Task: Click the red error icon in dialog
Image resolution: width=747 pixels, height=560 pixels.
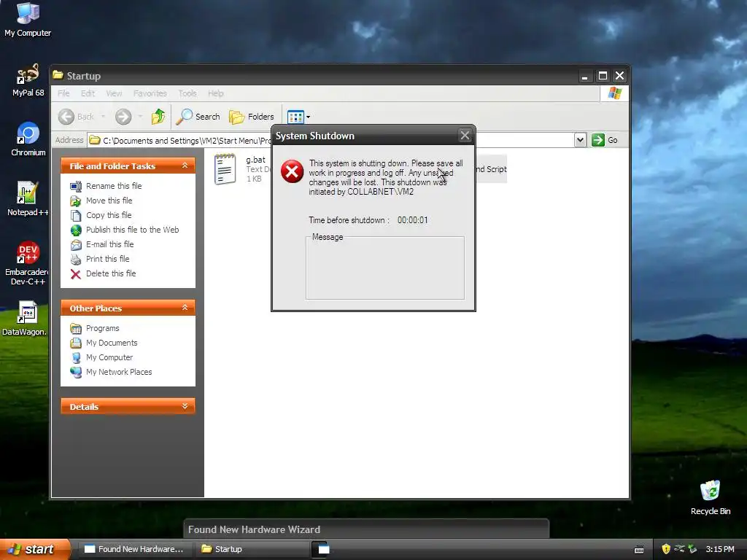Action: click(x=292, y=171)
